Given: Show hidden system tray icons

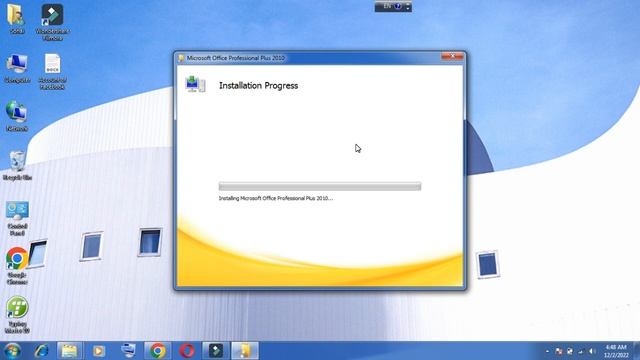Looking at the screenshot, I should click(547, 351).
